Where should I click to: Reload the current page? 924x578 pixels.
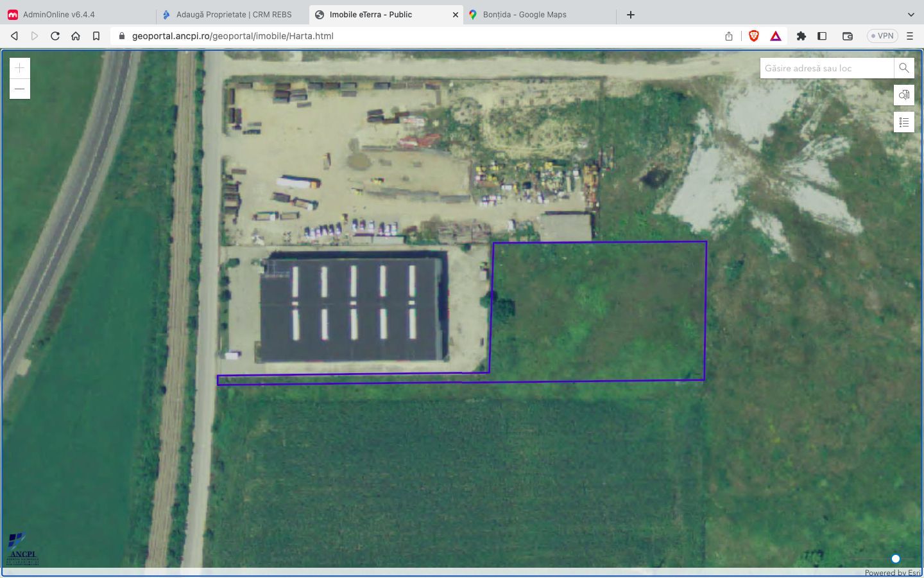(x=55, y=36)
